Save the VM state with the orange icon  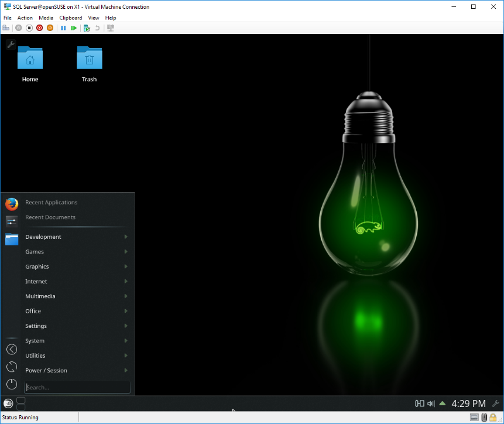pyautogui.click(x=50, y=28)
